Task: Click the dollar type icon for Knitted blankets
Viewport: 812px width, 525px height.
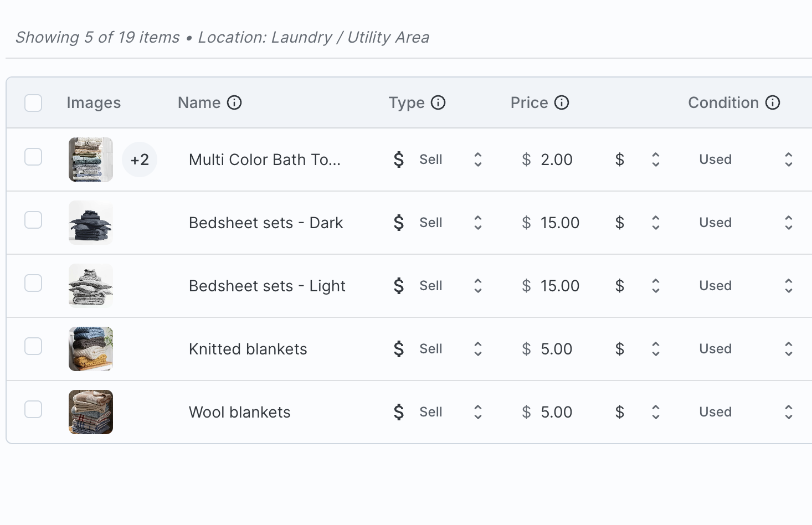Action: pos(398,349)
